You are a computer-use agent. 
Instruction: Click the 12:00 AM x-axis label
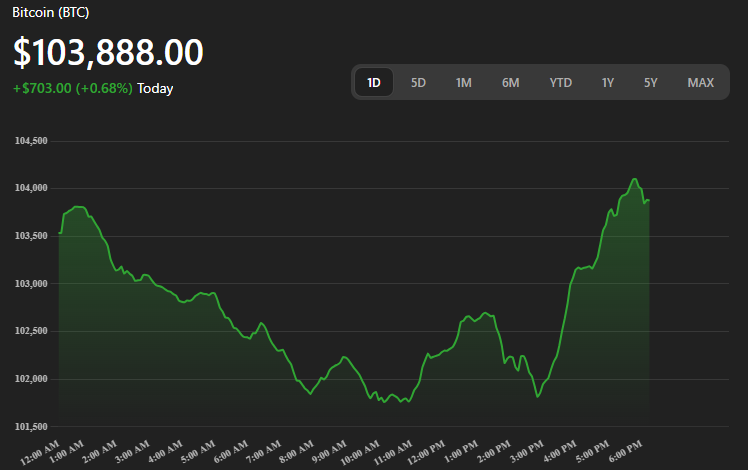pos(40,453)
